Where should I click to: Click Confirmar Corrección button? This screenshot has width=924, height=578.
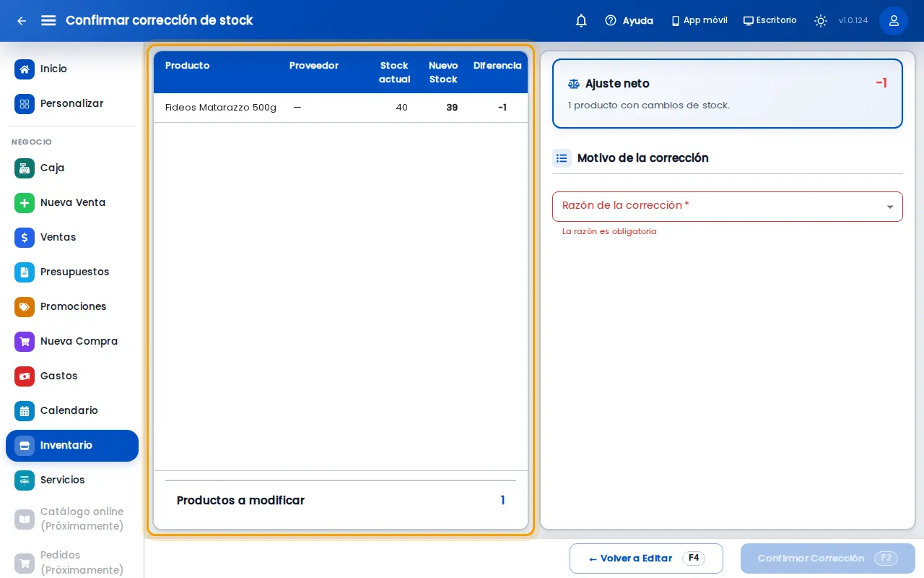pyautogui.click(x=828, y=558)
